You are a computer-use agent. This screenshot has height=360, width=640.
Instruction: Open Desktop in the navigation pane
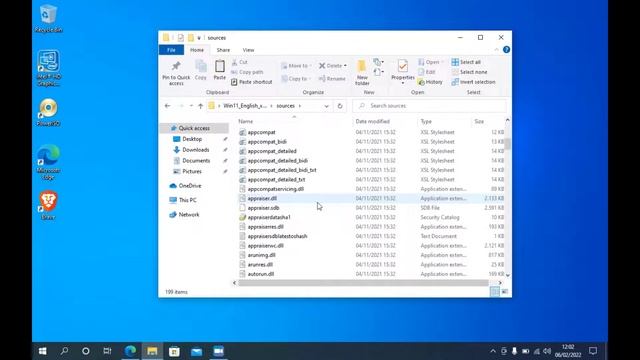pyautogui.click(x=192, y=139)
